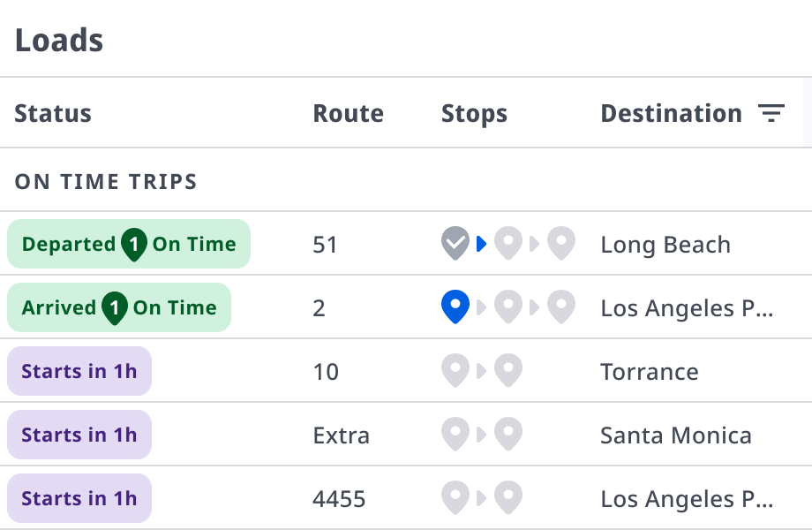Click the blue arrow between stops on route 51
This screenshot has height=530, width=812.
482,244
